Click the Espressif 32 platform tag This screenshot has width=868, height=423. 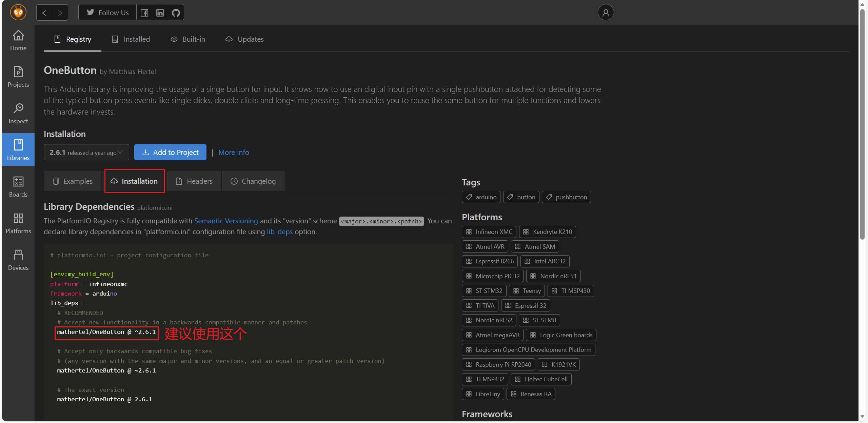[526, 306]
